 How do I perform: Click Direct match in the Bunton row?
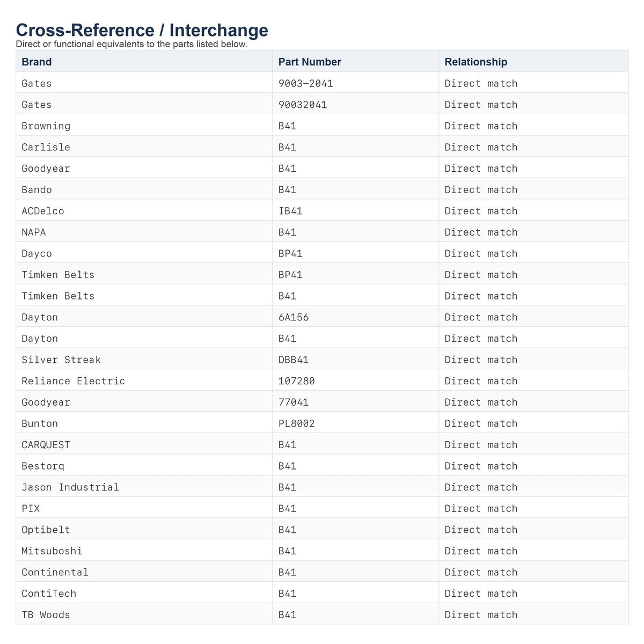(481, 423)
